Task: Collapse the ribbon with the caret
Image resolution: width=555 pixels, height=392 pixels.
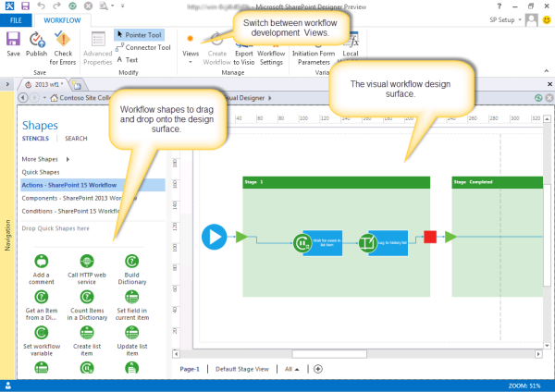Action: coord(547,71)
